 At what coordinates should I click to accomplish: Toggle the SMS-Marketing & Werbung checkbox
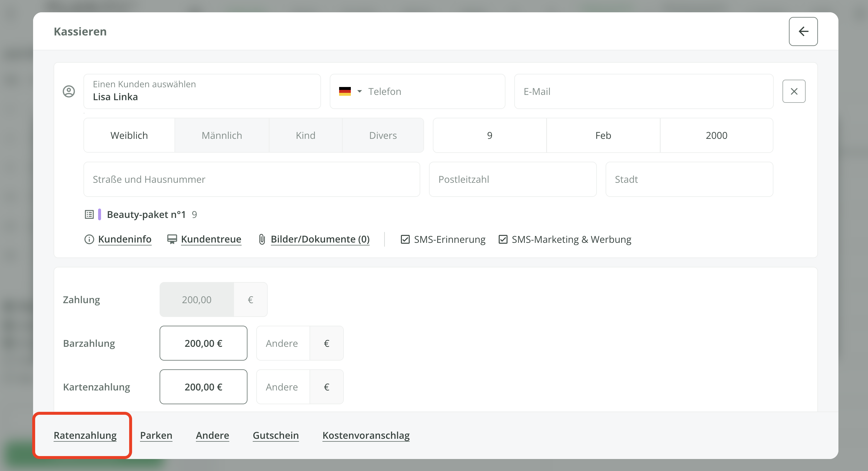[503, 239]
